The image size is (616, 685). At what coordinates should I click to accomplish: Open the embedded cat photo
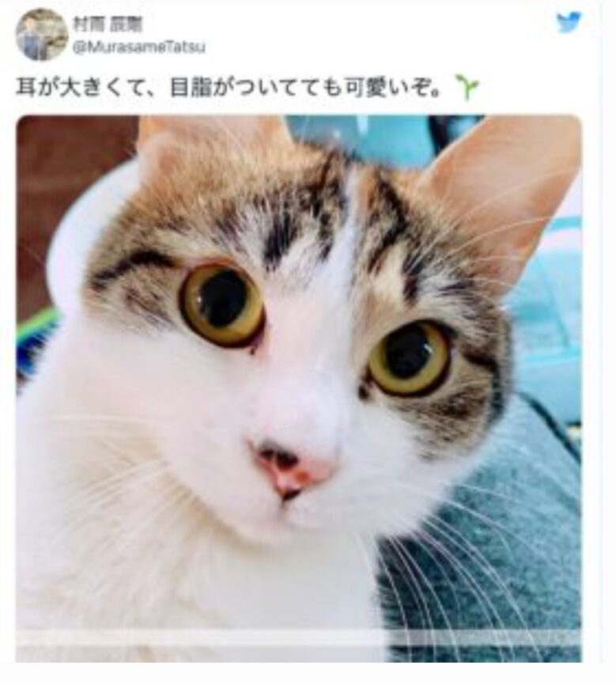click(299, 388)
